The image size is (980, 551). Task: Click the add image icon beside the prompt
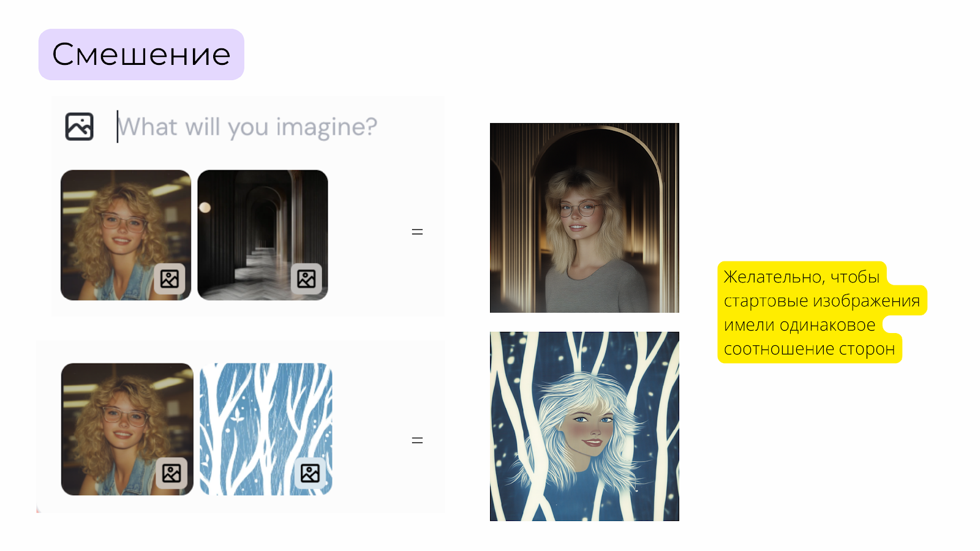point(80,127)
